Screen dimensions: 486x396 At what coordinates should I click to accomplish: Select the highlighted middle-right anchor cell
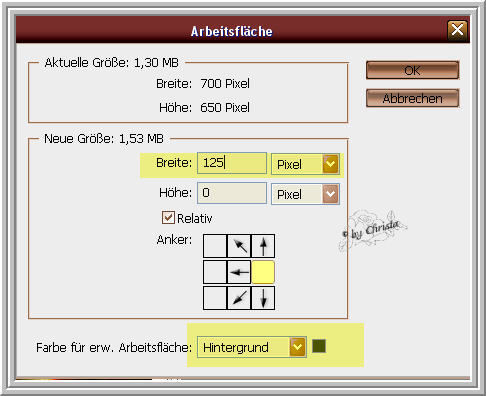pyautogui.click(x=263, y=272)
